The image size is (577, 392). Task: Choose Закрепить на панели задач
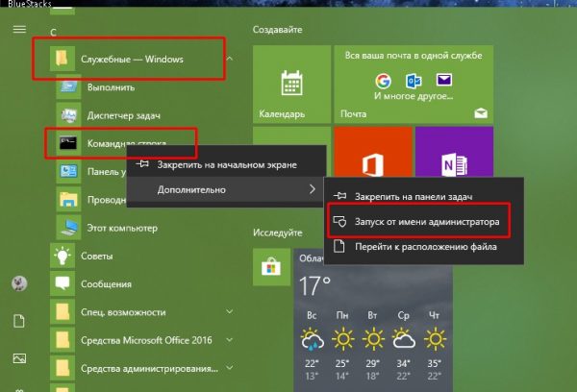pyautogui.click(x=423, y=196)
